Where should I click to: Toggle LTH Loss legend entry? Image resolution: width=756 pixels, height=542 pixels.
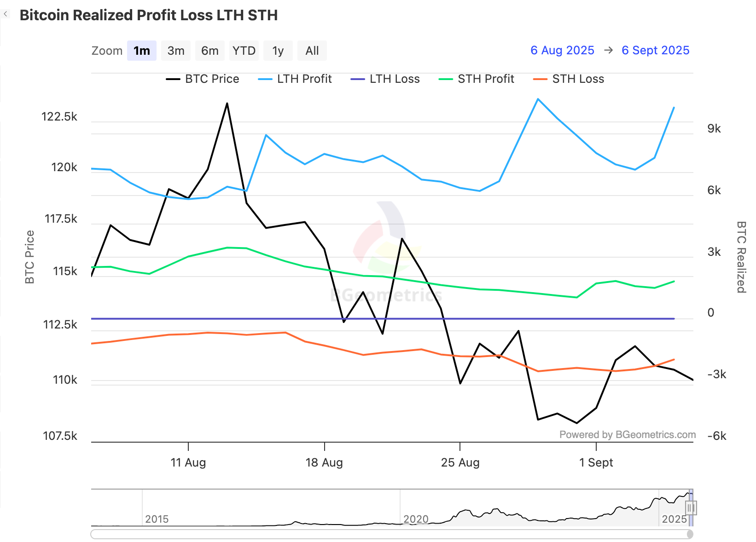[385, 79]
